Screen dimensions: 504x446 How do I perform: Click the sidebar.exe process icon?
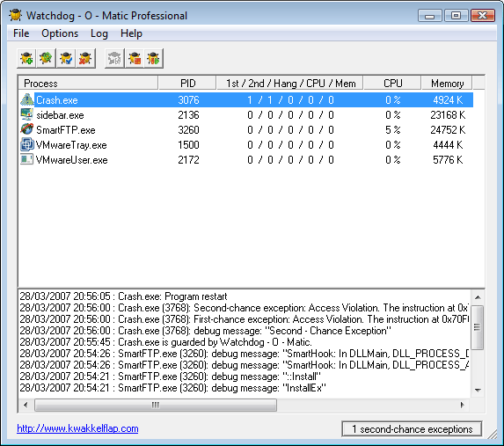26,114
